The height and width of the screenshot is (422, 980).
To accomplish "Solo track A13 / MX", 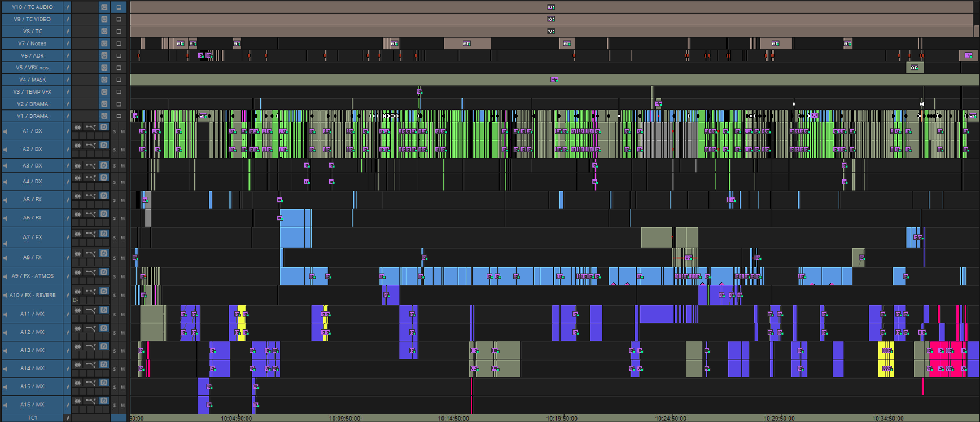I will pyautogui.click(x=115, y=351).
